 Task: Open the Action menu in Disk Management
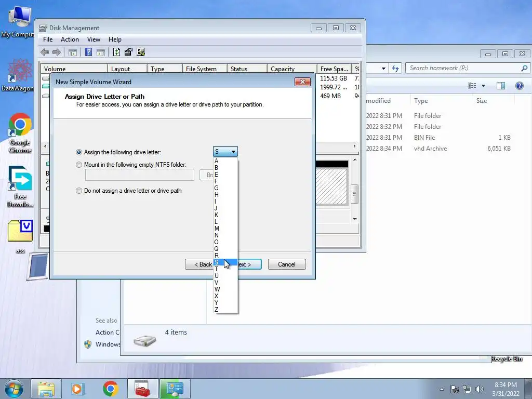[70, 39]
